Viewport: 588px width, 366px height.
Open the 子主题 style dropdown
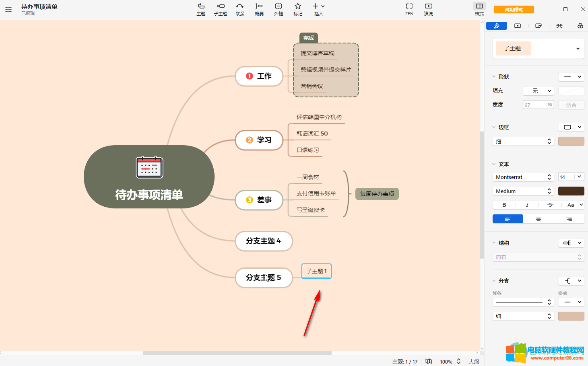pos(538,49)
